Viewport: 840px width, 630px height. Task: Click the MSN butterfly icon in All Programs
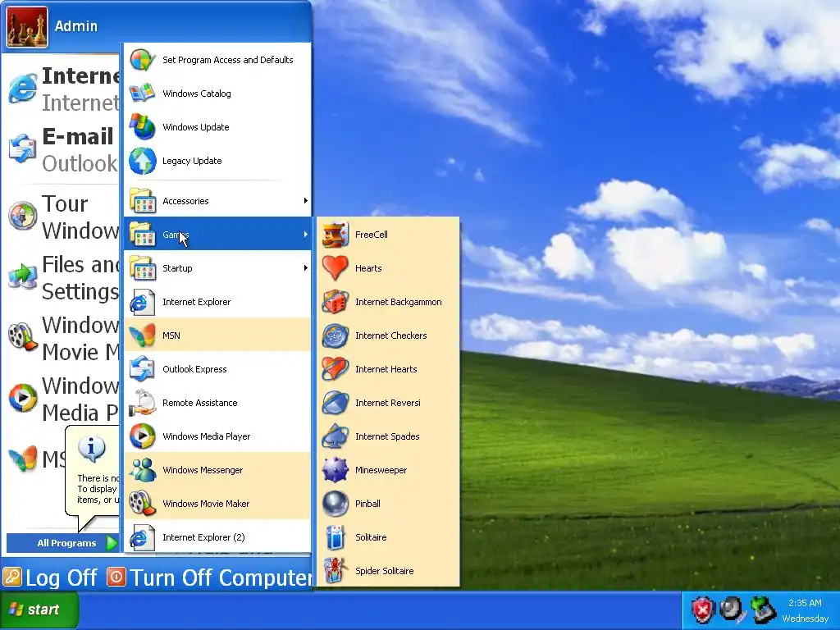coord(143,336)
